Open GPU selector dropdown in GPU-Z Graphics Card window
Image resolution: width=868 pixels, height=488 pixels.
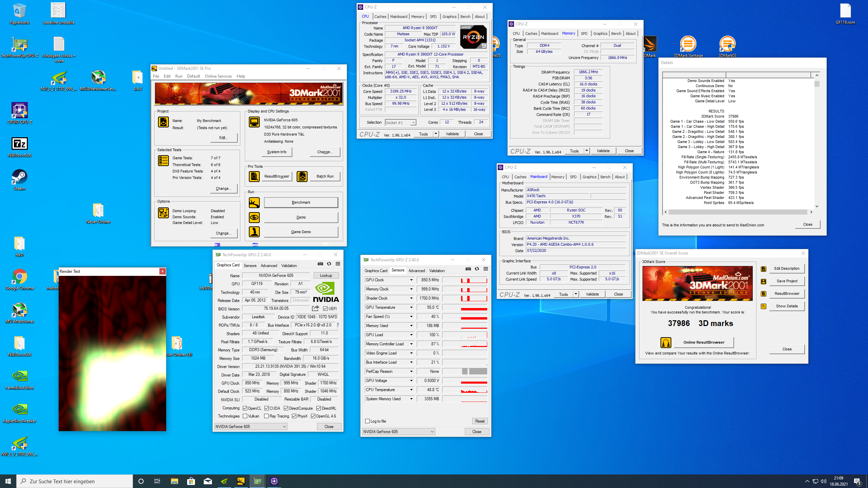pos(251,427)
